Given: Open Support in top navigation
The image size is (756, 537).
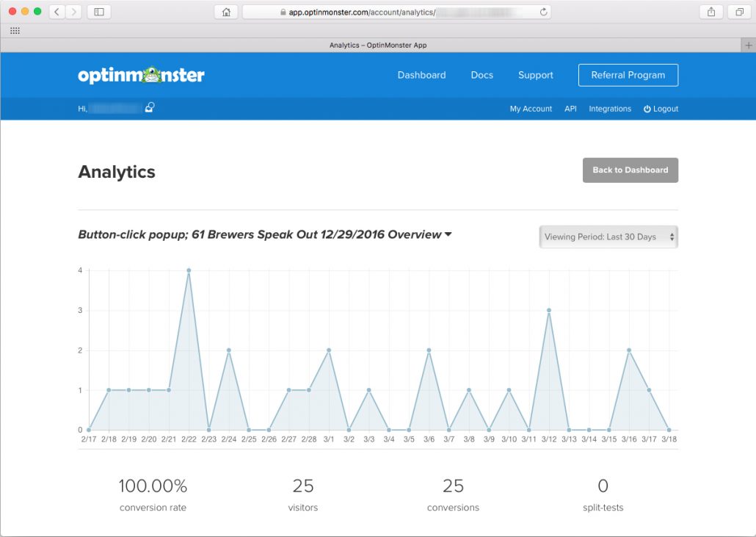Looking at the screenshot, I should [535, 75].
